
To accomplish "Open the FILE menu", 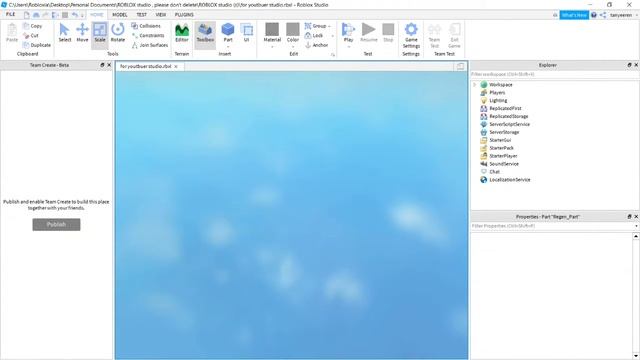I will pyautogui.click(x=10, y=14).
